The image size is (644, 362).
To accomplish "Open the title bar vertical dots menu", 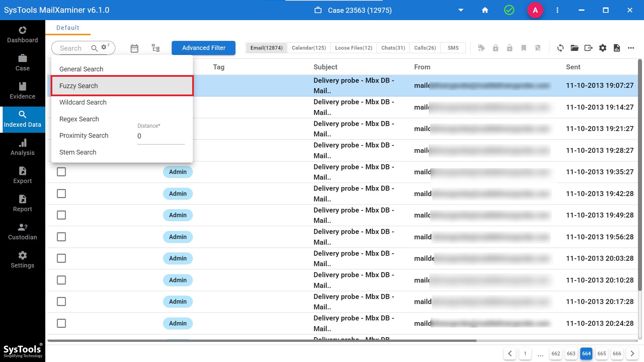I will click(557, 10).
